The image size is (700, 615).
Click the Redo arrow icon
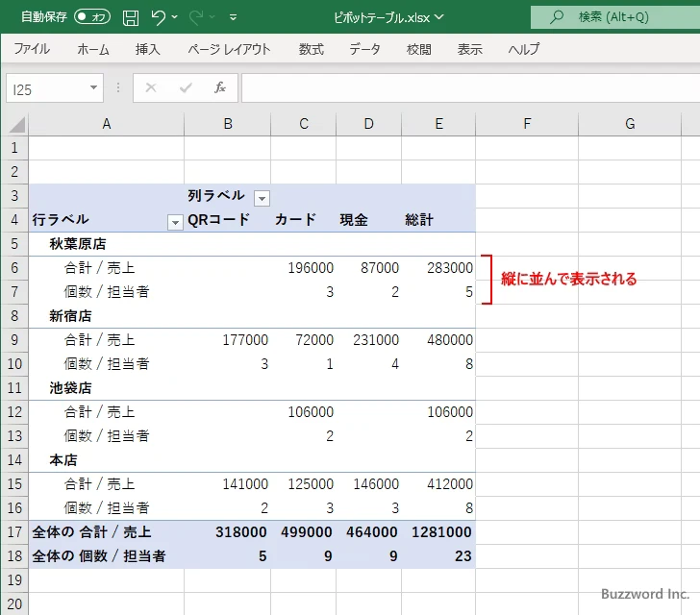tap(197, 17)
